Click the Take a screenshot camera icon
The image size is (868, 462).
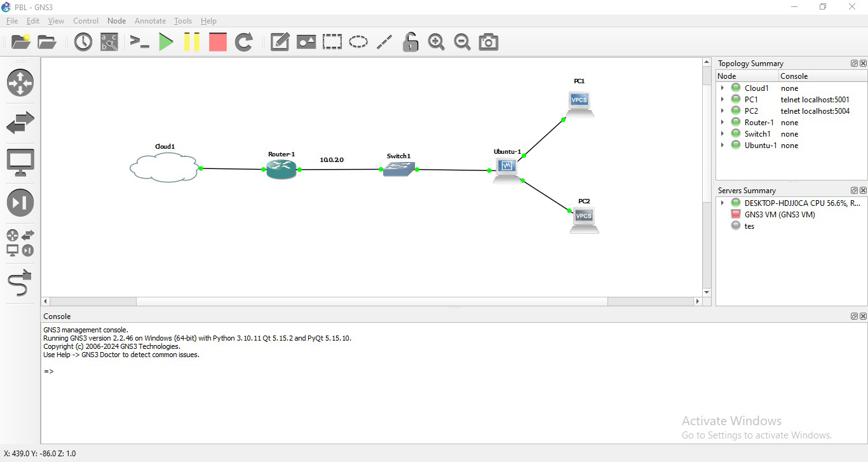(489, 42)
